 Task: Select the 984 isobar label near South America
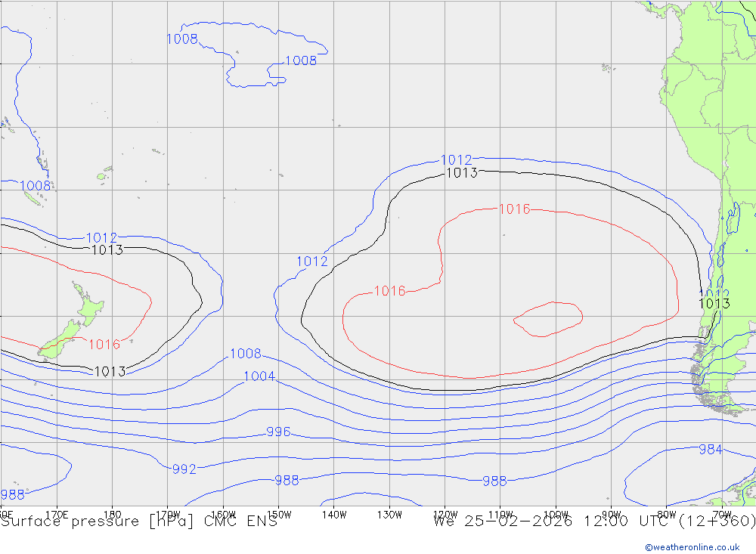[711, 450]
